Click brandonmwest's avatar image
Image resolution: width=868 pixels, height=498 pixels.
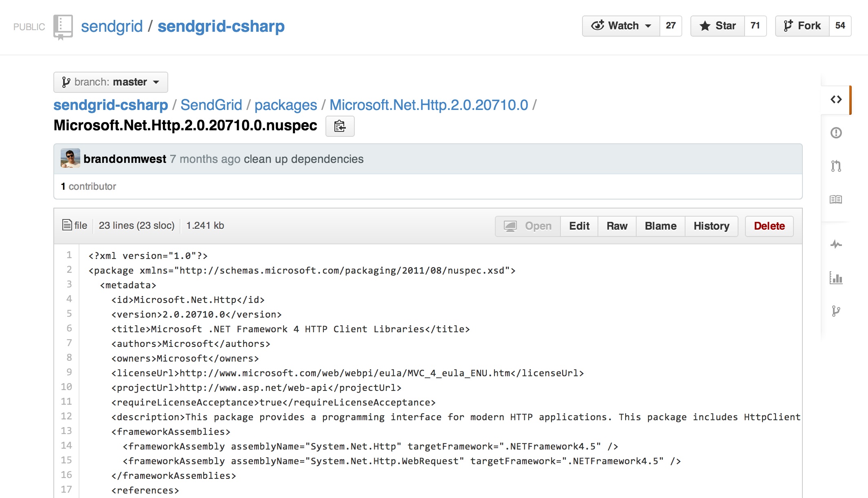coord(70,158)
